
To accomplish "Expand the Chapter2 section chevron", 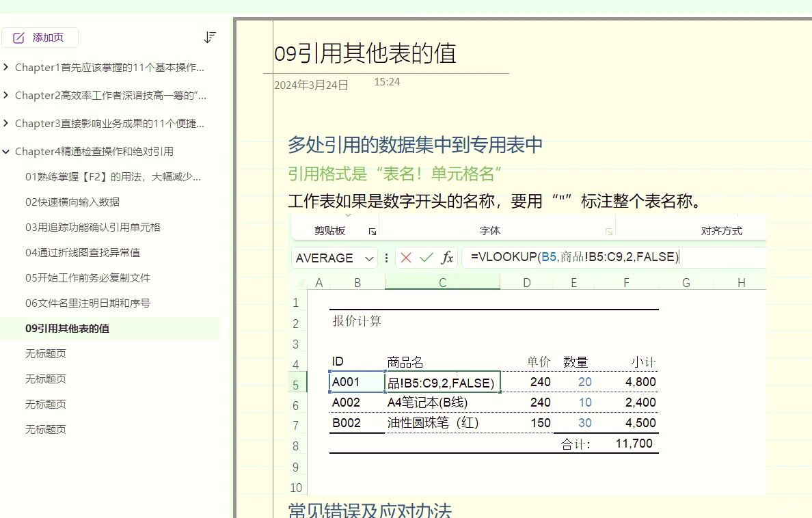I will coord(5,95).
